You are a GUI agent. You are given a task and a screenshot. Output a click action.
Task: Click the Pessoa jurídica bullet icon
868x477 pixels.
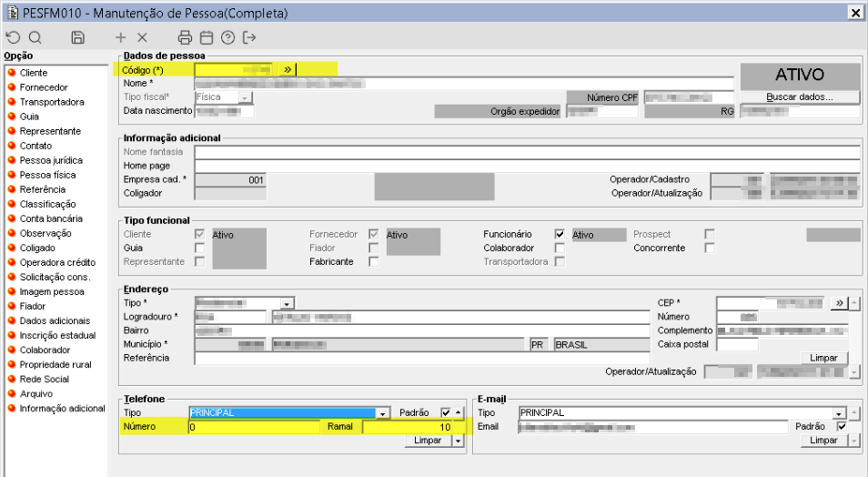tap(12, 160)
